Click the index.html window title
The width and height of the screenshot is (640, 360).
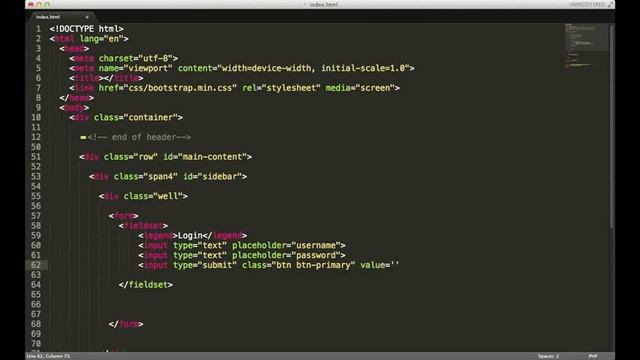click(323, 4)
